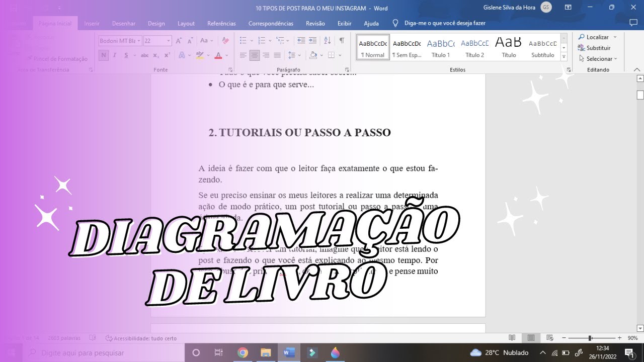Open Google Chrome from the taskbar

pyautogui.click(x=243, y=352)
